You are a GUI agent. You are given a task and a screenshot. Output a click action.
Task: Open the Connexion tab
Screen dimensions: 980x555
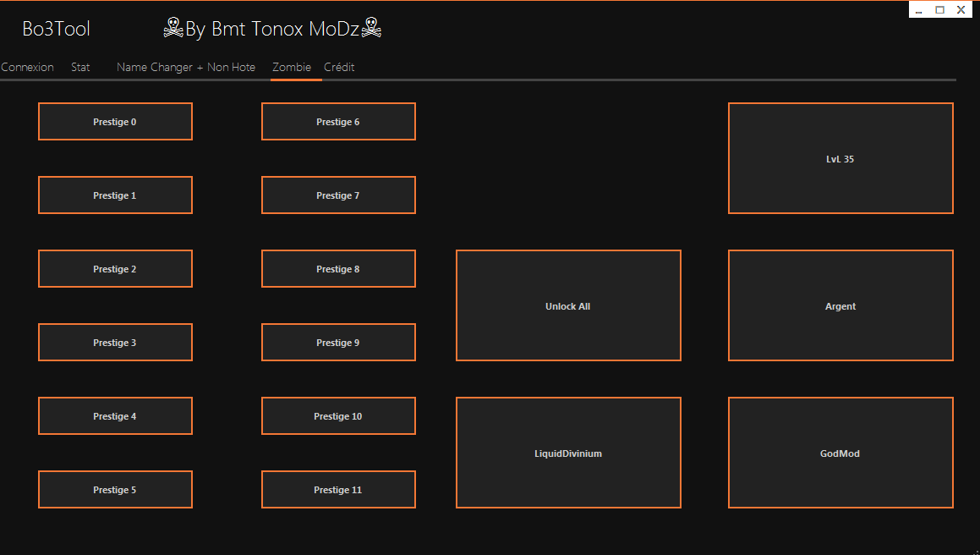click(x=27, y=67)
